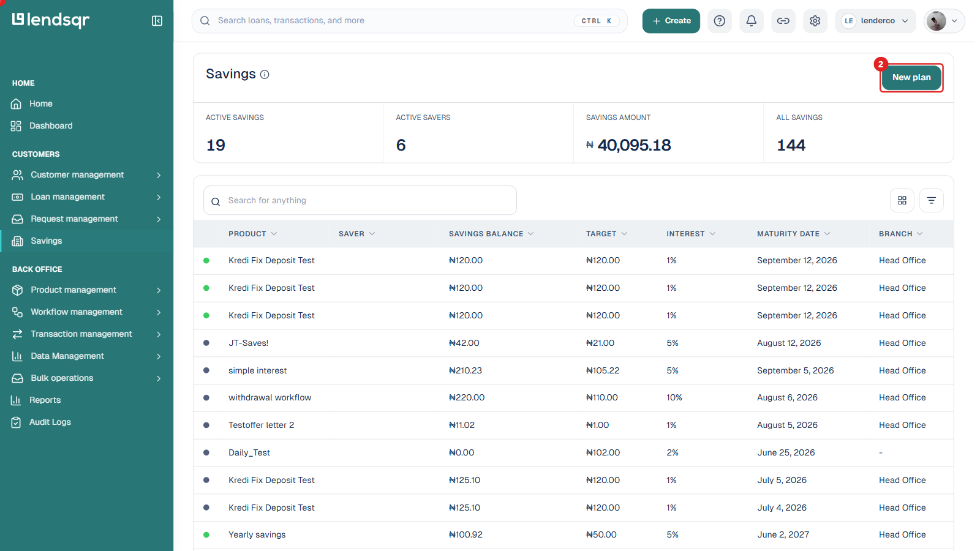Click the Reports chart icon
Image resolution: width=980 pixels, height=551 pixels.
click(17, 400)
